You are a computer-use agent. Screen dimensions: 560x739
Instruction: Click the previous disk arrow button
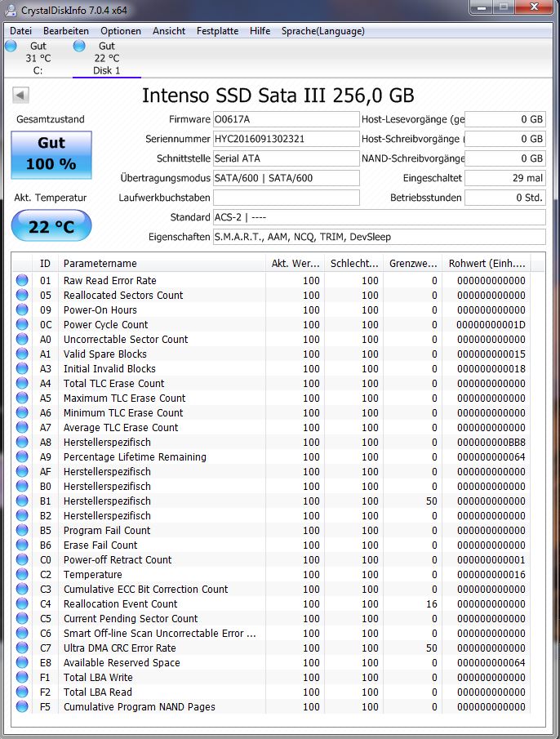click(20, 96)
